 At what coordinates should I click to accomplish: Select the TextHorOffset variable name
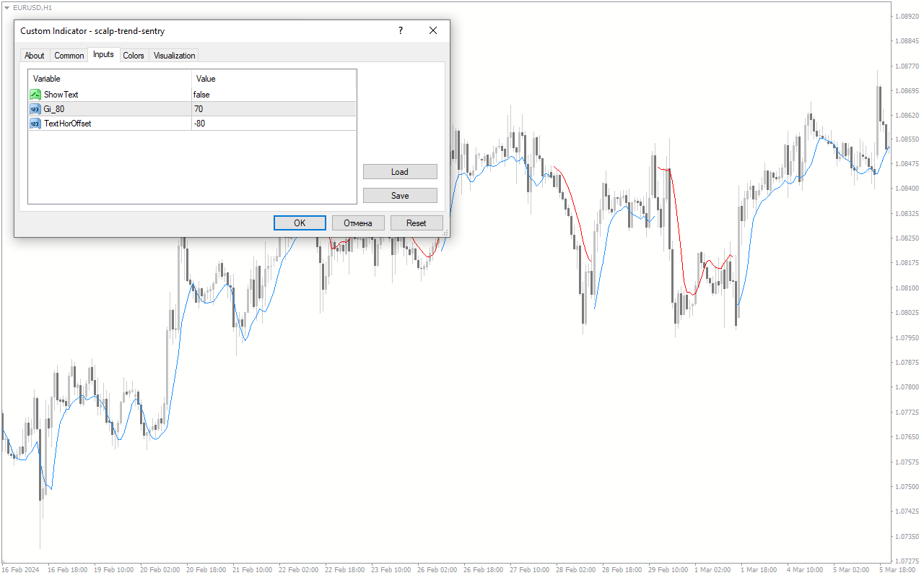tap(68, 124)
